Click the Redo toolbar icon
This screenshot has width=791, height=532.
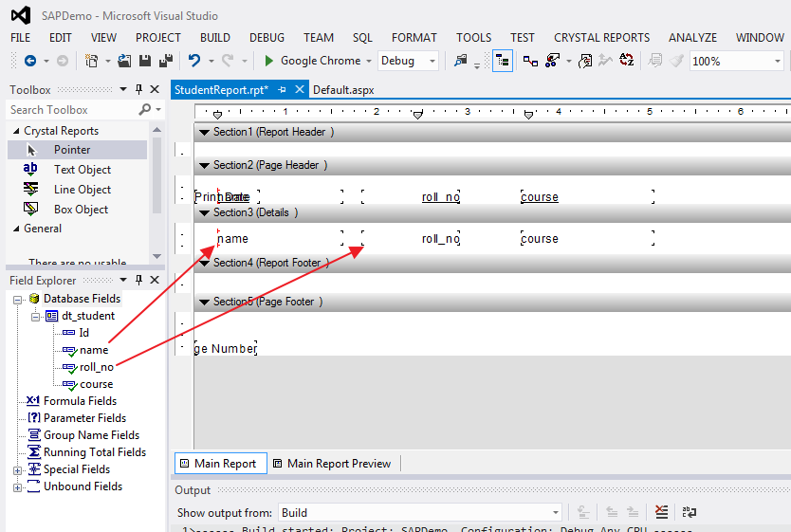coord(228,61)
